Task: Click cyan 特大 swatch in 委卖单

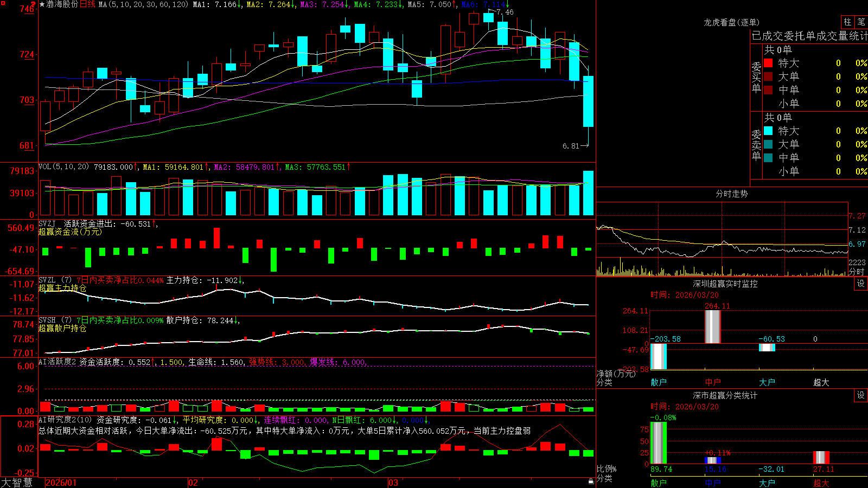Action: (x=768, y=131)
